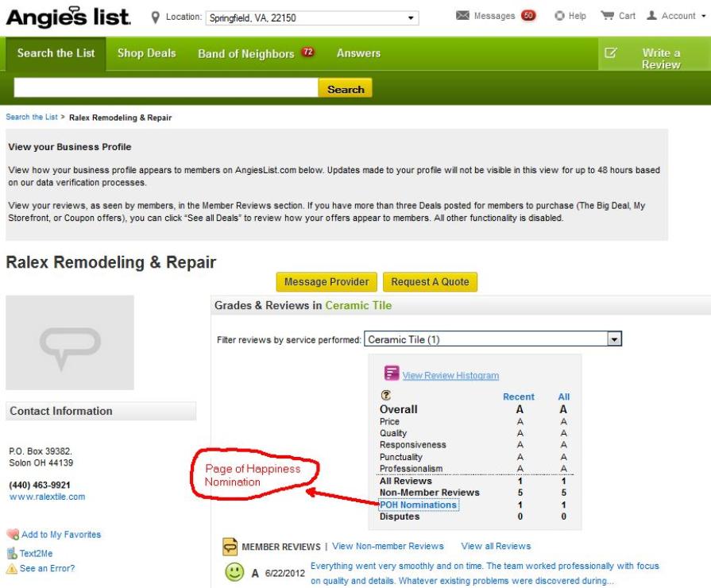Go to the Answers tab
The width and height of the screenshot is (711, 588).
[358, 53]
